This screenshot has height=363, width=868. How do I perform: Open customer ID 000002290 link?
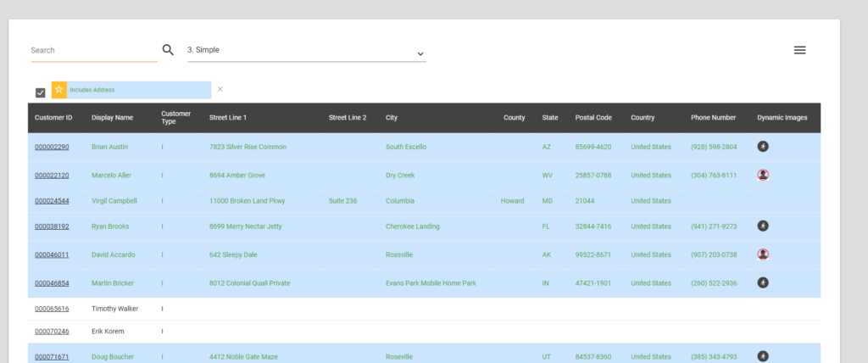(x=52, y=147)
